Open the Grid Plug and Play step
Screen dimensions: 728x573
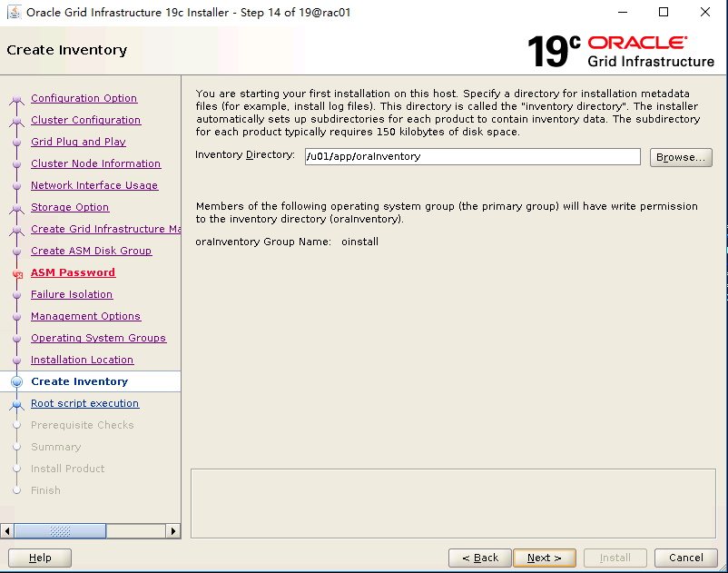[x=78, y=142]
